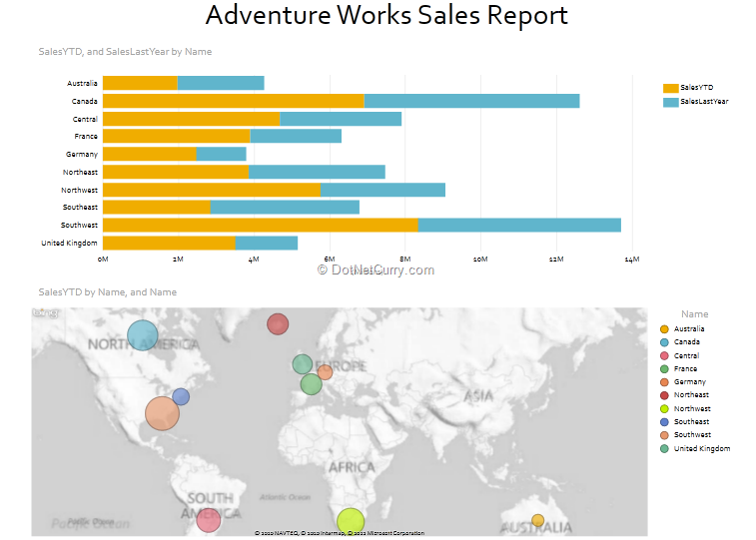Click the yellow-green bubble below Africa

point(351,522)
